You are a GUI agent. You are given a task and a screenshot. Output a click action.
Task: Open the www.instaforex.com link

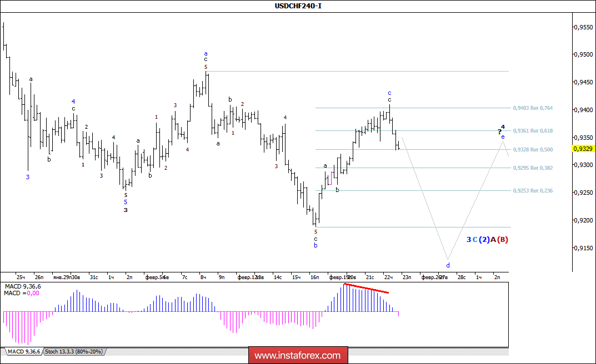(298, 356)
